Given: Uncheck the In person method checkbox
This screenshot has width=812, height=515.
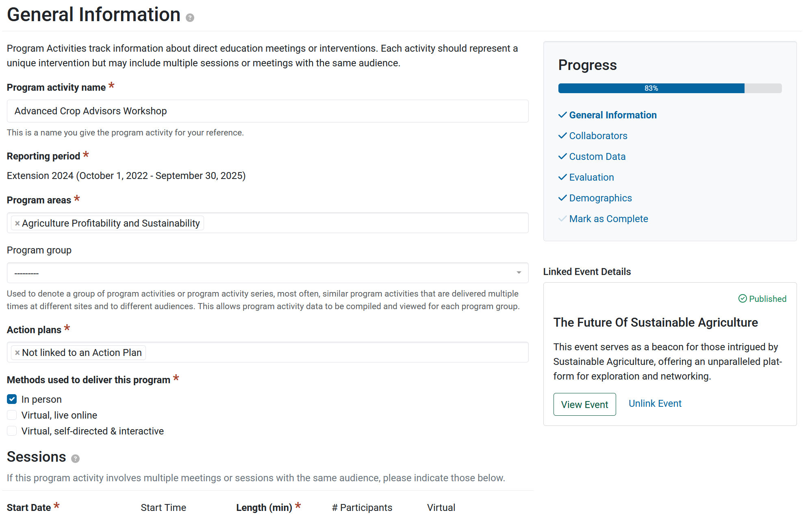Looking at the screenshot, I should [x=12, y=399].
